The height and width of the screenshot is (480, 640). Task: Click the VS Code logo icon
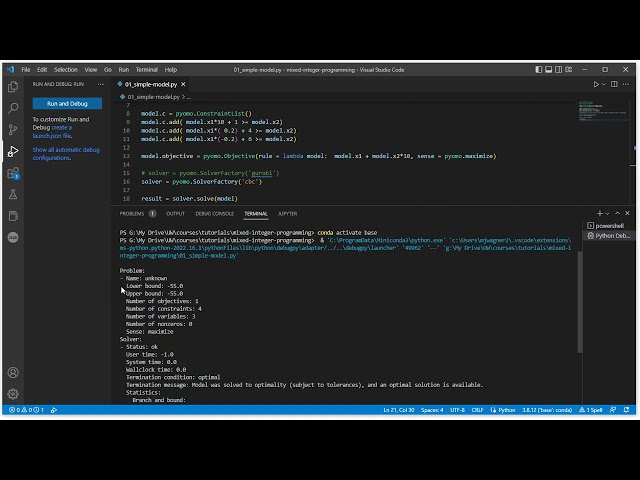(11, 70)
